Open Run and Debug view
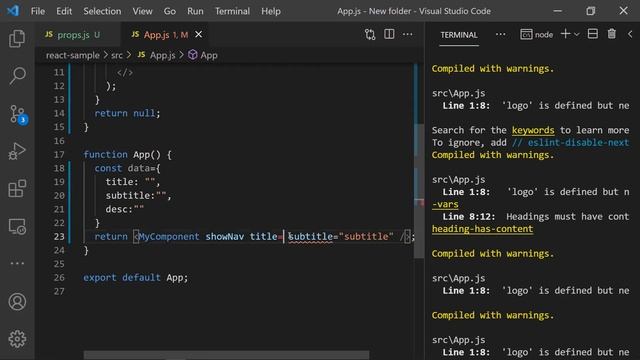This screenshot has height=360, width=640. coord(17,151)
